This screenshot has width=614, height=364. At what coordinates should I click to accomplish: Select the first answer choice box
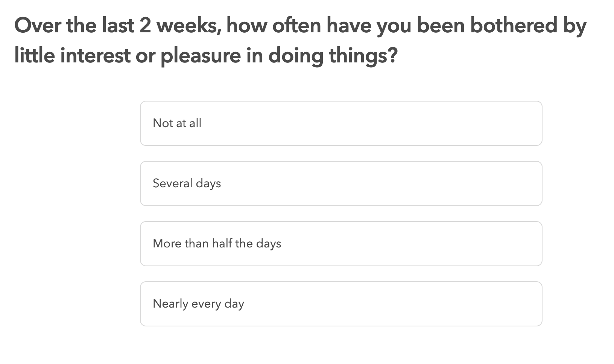[x=341, y=123]
